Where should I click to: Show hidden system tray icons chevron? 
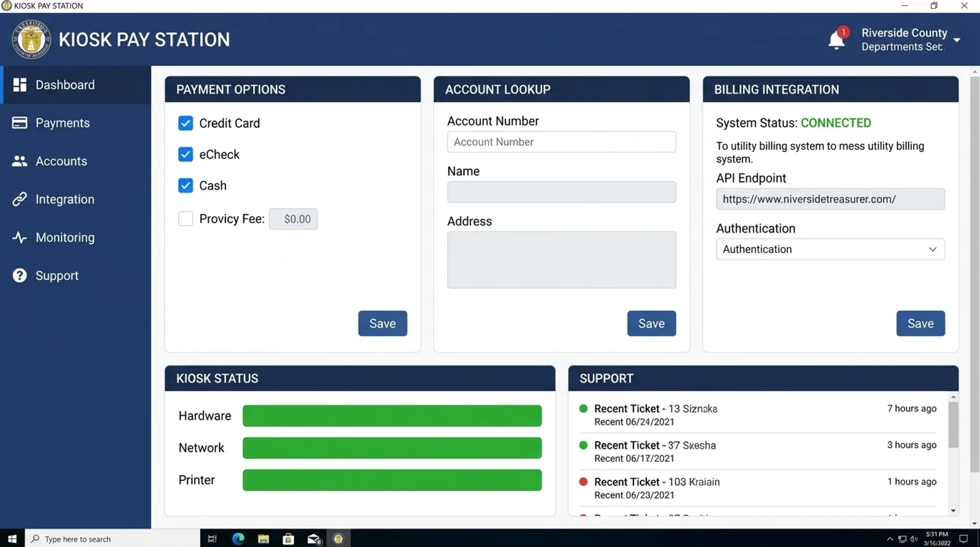[x=890, y=539]
